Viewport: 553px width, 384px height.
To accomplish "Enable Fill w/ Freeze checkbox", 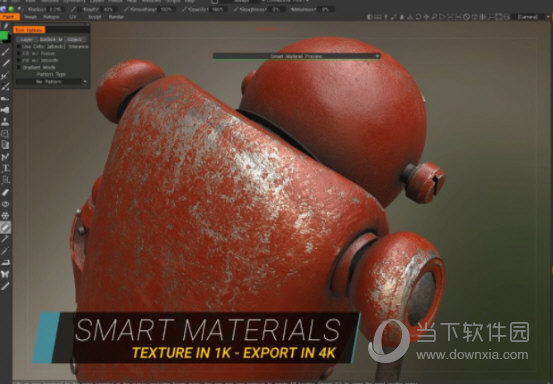I will (x=19, y=53).
